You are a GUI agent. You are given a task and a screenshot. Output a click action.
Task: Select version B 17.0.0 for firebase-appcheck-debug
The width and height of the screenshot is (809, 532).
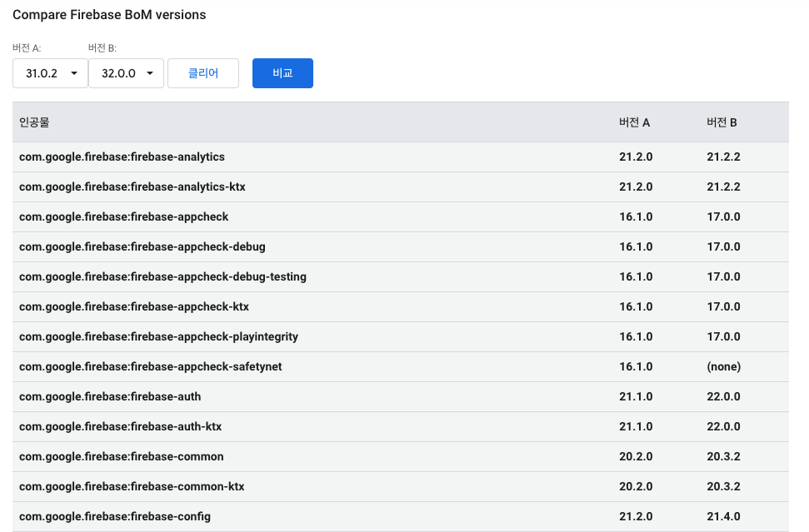pos(723,246)
